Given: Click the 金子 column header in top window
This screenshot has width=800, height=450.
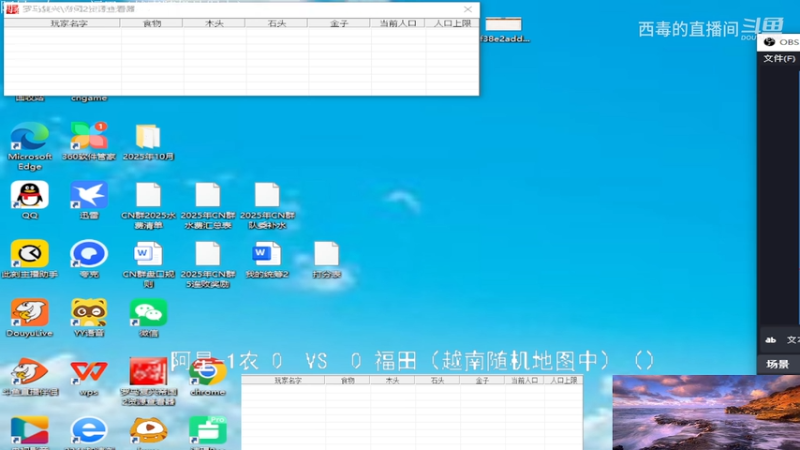Looking at the screenshot, I should click(x=339, y=23).
